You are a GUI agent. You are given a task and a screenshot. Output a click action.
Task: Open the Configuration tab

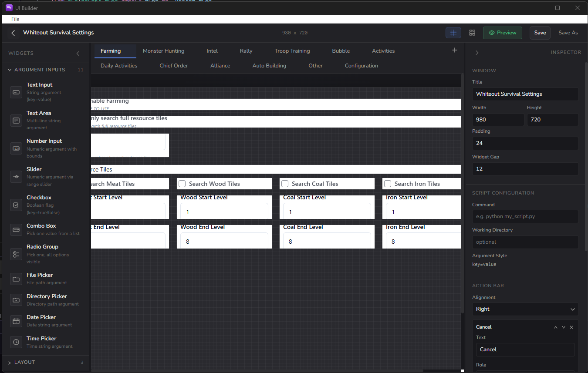362,66
